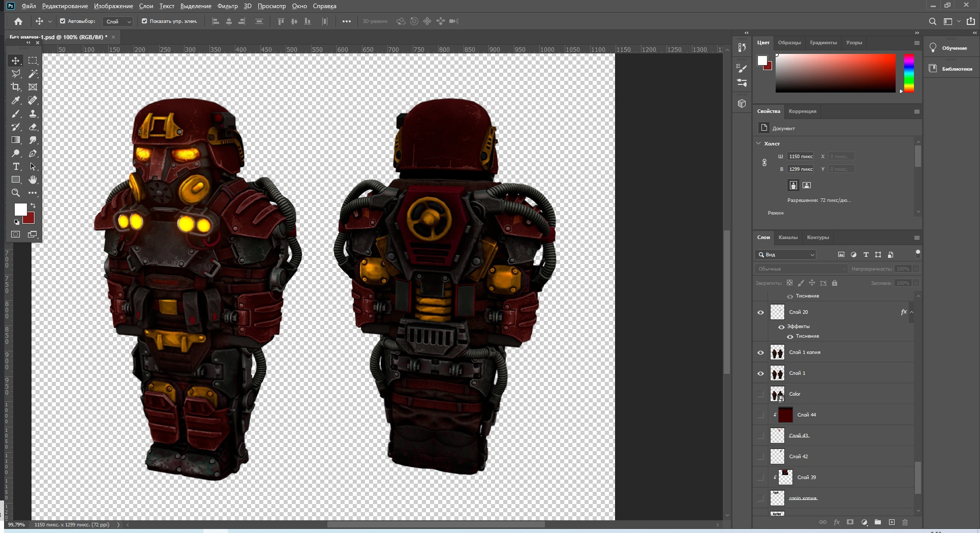Select the Smudge tool

coord(33,140)
